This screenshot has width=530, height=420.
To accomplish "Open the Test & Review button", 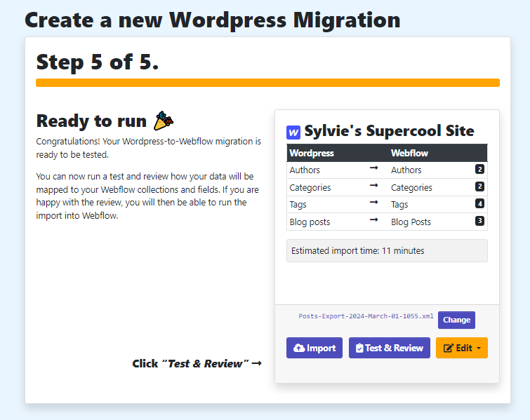I will pyautogui.click(x=390, y=348).
